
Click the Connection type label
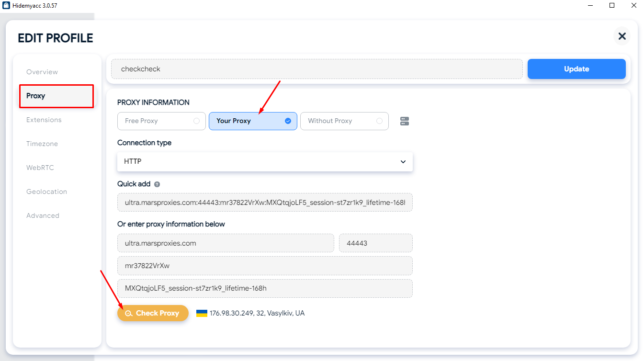click(x=144, y=143)
